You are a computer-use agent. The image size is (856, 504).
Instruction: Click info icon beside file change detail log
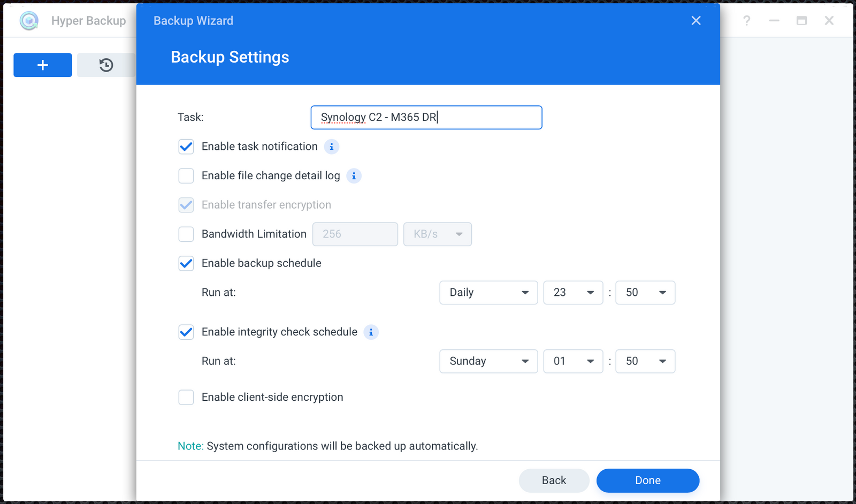click(x=354, y=176)
